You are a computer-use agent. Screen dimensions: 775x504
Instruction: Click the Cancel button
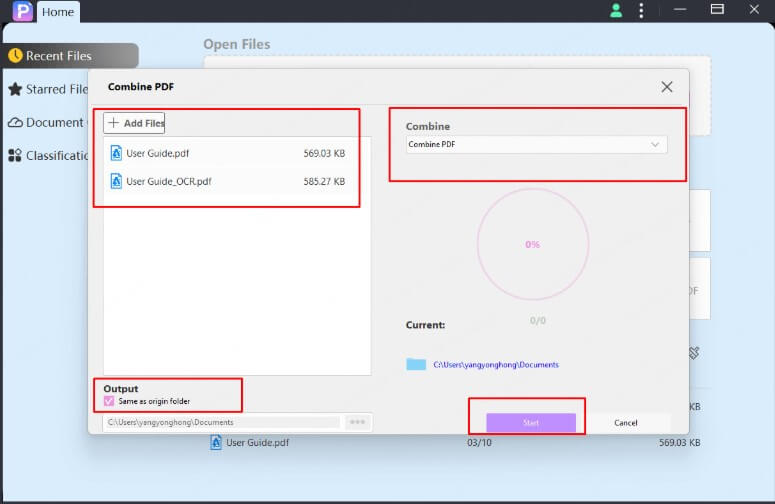[626, 423]
